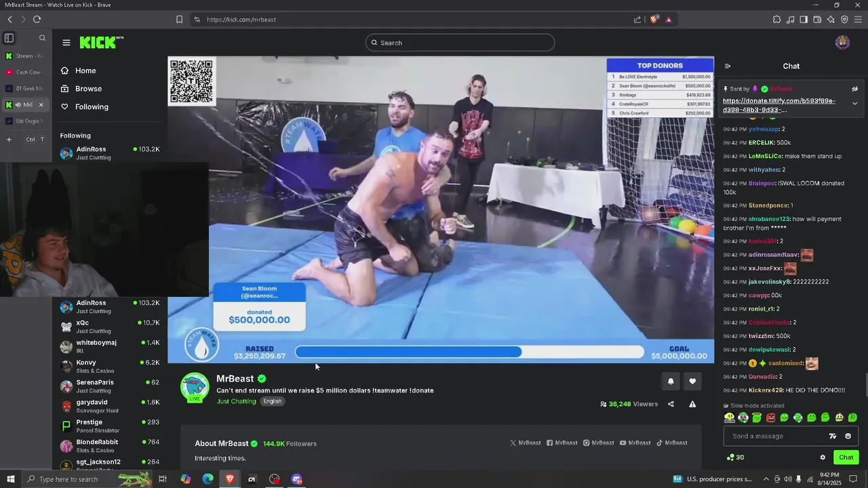Close the active MrBeast tab
This screenshot has height=488, width=868.
tap(41, 105)
